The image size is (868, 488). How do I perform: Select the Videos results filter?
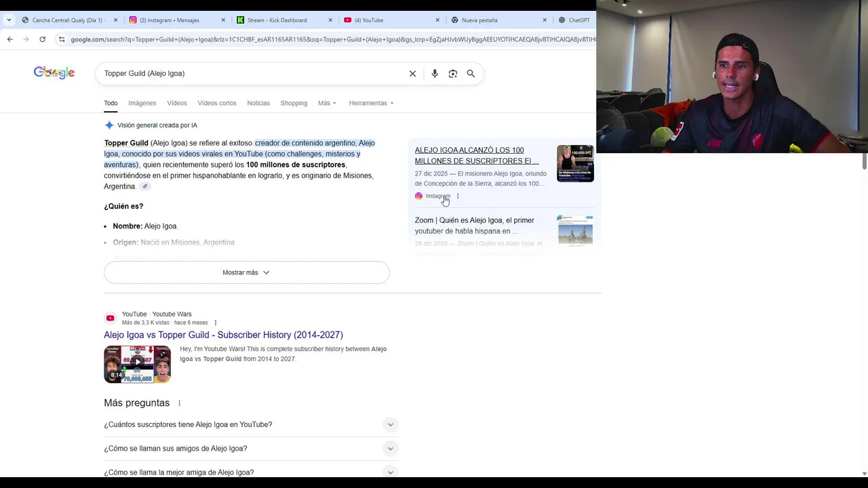177,103
